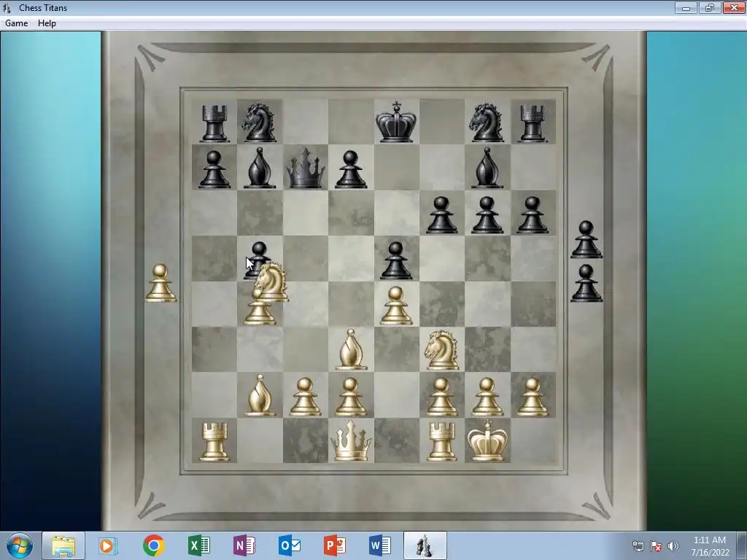Viewport: 747px width, 560px height.
Task: Select the black rook on a8
Action: click(214, 123)
